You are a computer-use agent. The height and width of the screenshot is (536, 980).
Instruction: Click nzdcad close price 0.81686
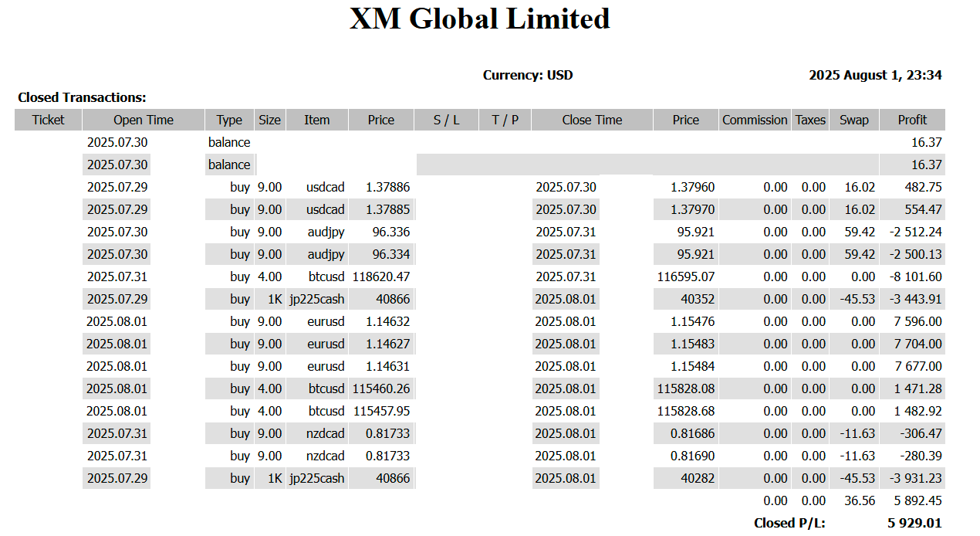(x=693, y=433)
